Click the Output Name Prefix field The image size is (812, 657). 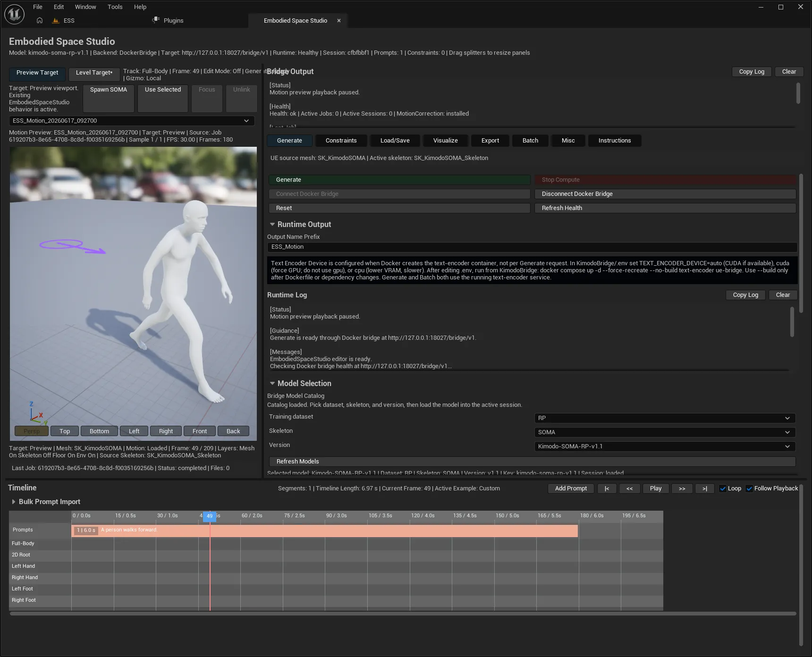[x=532, y=247]
